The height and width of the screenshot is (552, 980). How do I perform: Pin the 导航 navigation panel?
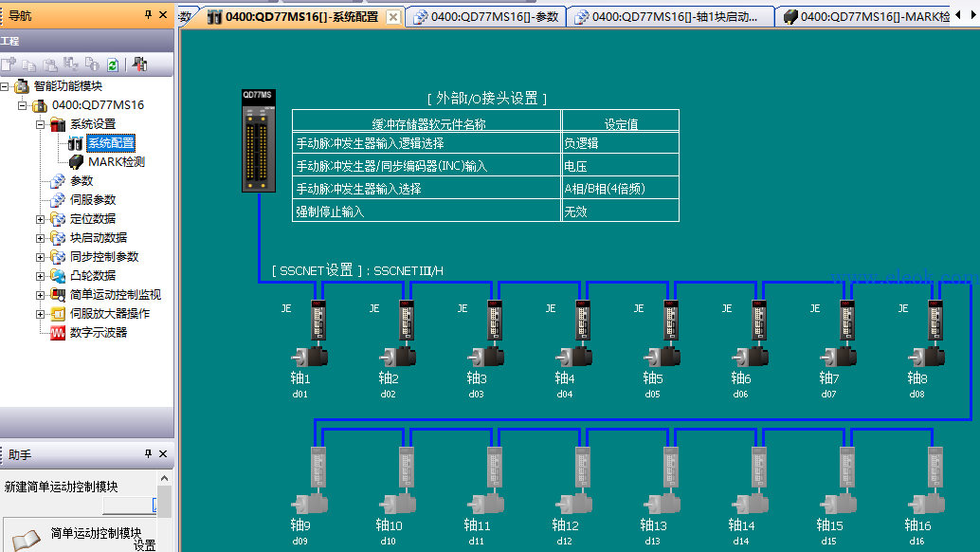[148, 14]
